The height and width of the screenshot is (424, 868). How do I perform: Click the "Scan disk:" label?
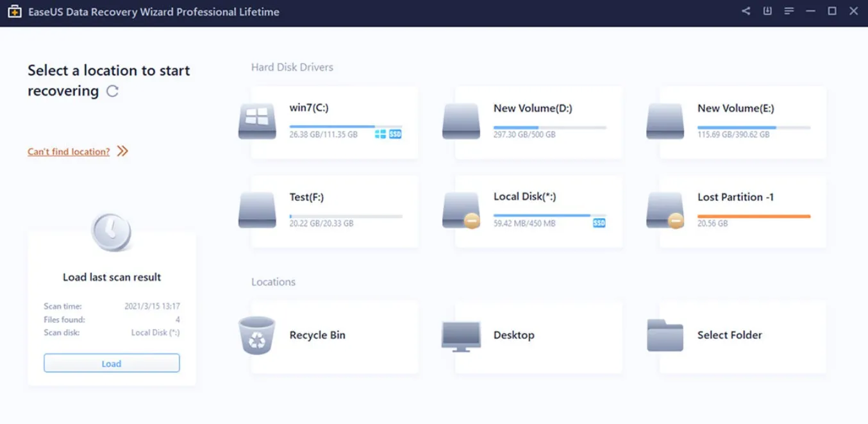(62, 332)
